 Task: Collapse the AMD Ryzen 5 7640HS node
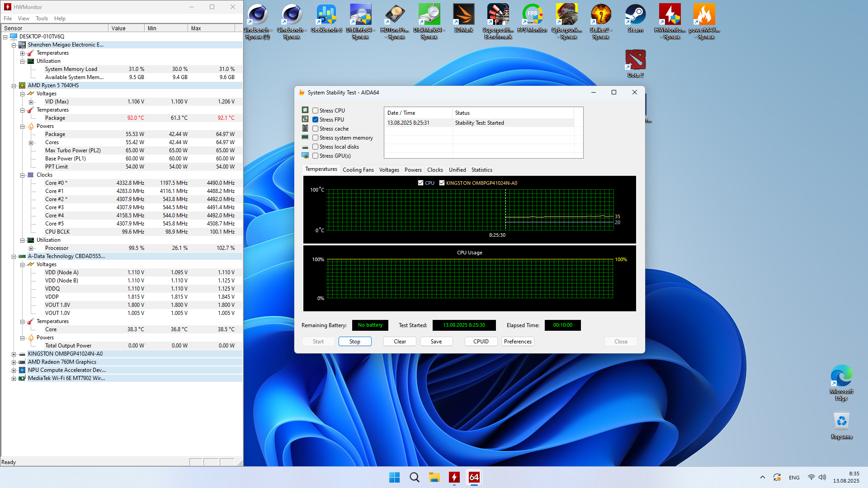coord(14,85)
